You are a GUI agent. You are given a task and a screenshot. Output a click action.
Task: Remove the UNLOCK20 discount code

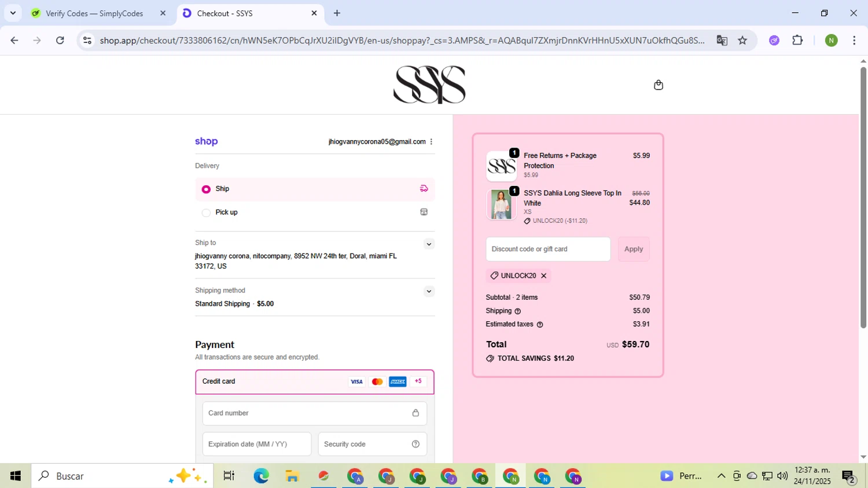coord(543,276)
